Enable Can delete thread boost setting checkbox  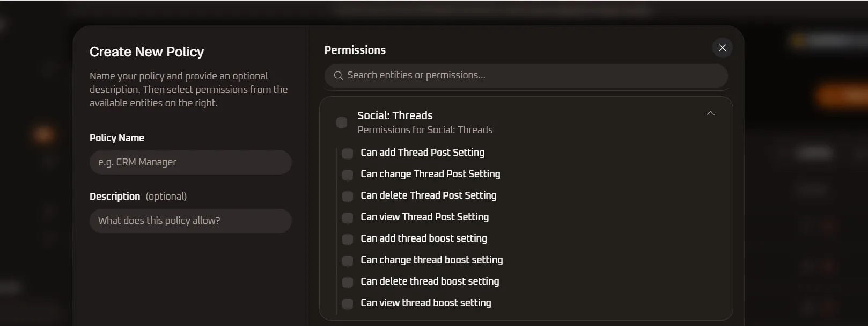[348, 282]
